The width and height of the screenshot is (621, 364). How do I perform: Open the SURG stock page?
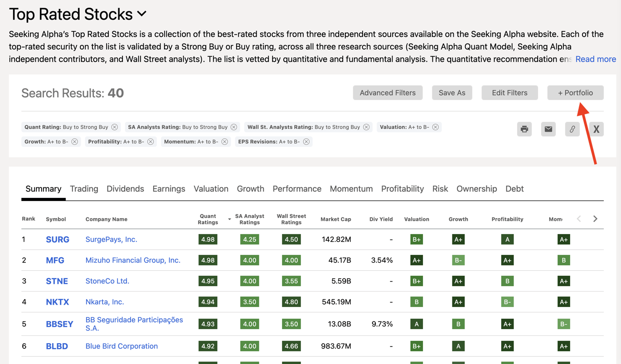pos(58,239)
